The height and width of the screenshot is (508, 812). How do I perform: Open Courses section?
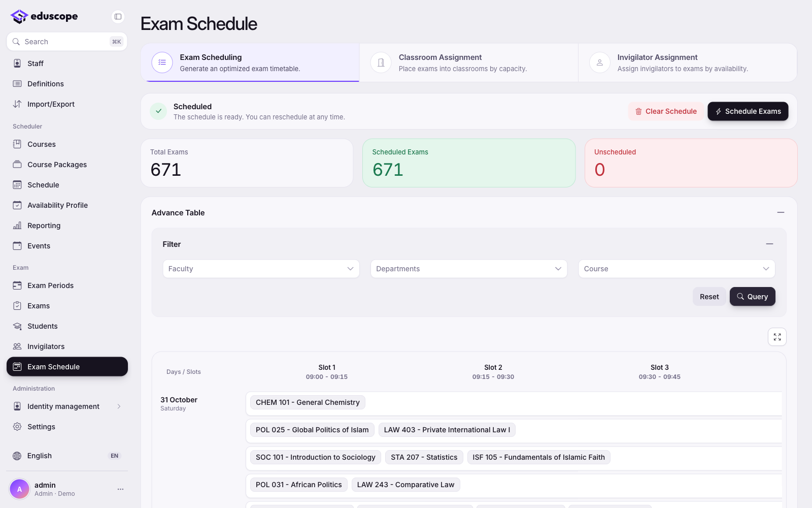coord(67,144)
